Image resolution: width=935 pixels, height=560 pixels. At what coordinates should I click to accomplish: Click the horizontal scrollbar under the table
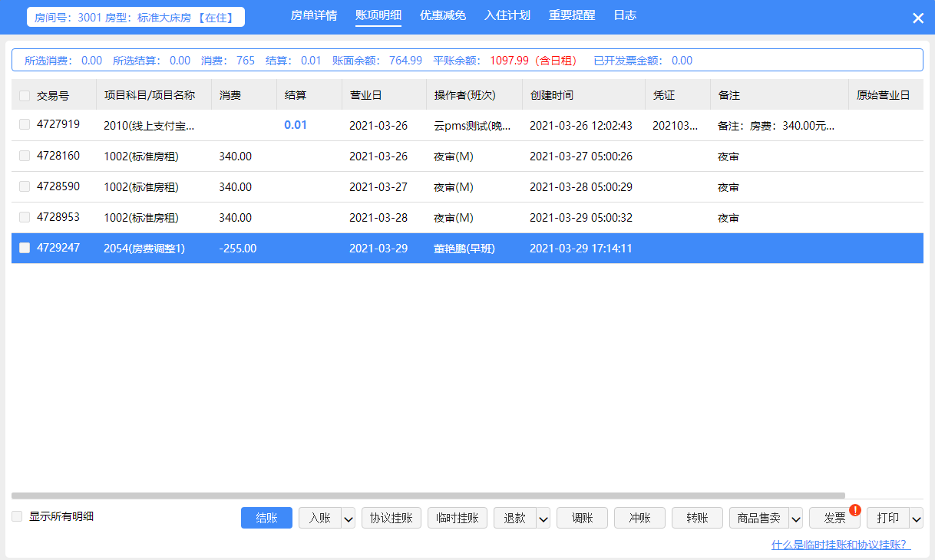428,496
